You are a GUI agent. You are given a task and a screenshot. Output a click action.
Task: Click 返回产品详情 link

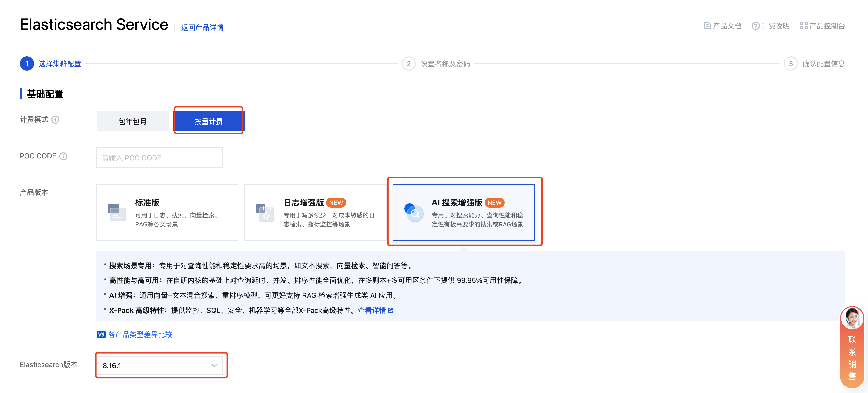click(202, 27)
